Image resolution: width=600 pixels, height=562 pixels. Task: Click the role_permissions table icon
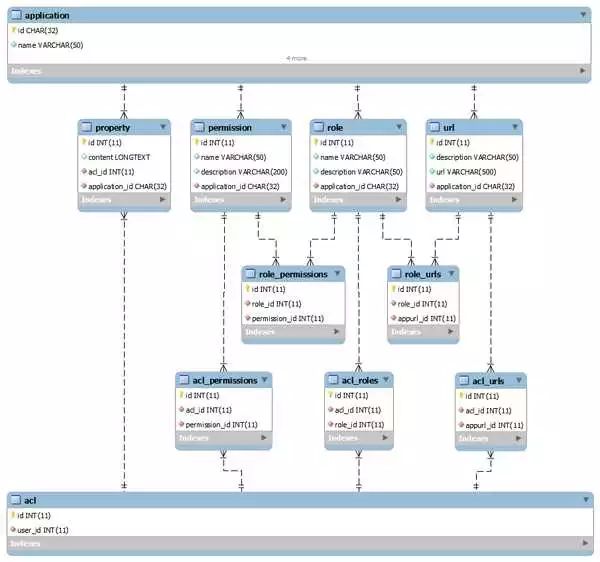click(250, 274)
